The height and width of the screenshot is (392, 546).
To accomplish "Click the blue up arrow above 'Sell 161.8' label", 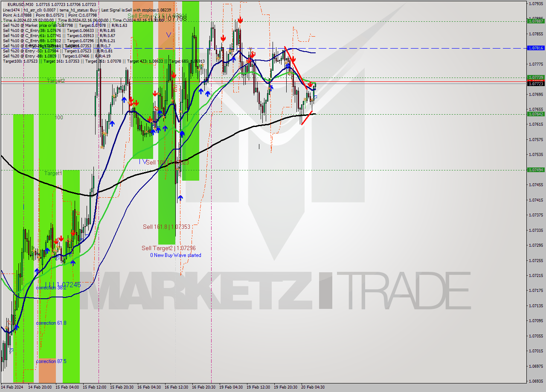I will [180, 198].
